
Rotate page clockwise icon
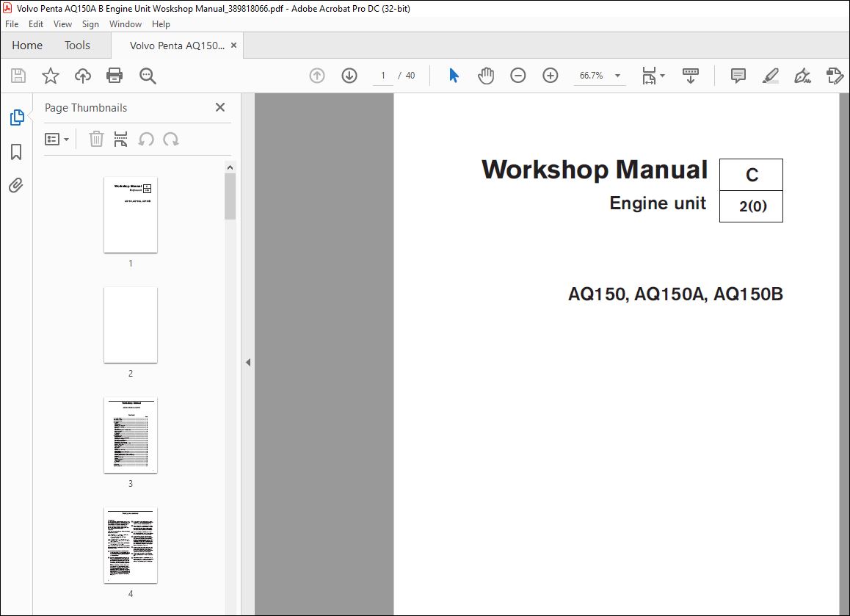[x=171, y=139]
